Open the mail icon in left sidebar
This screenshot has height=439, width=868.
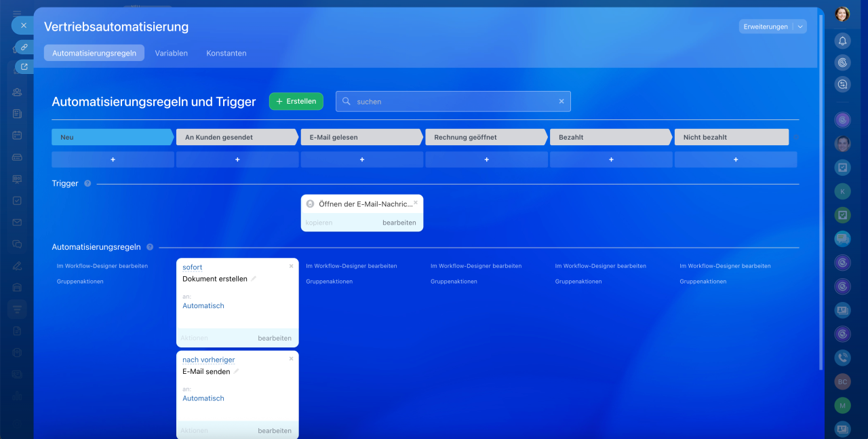point(17,223)
